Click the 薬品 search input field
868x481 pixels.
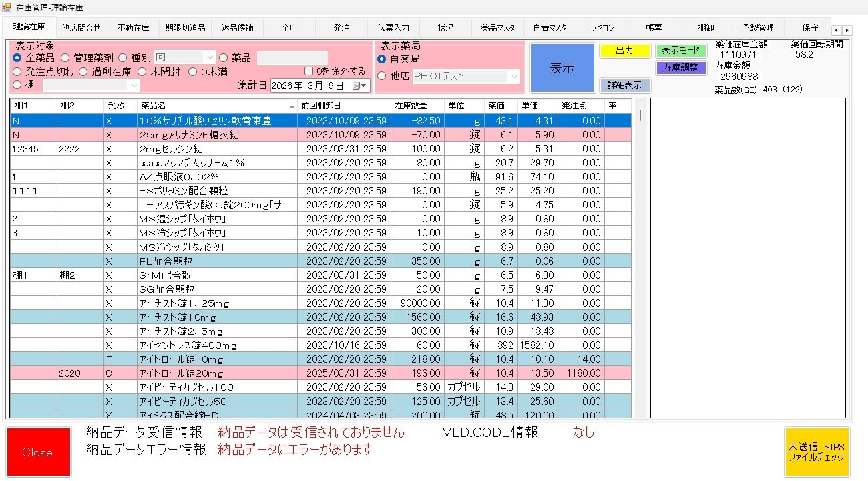coord(292,58)
